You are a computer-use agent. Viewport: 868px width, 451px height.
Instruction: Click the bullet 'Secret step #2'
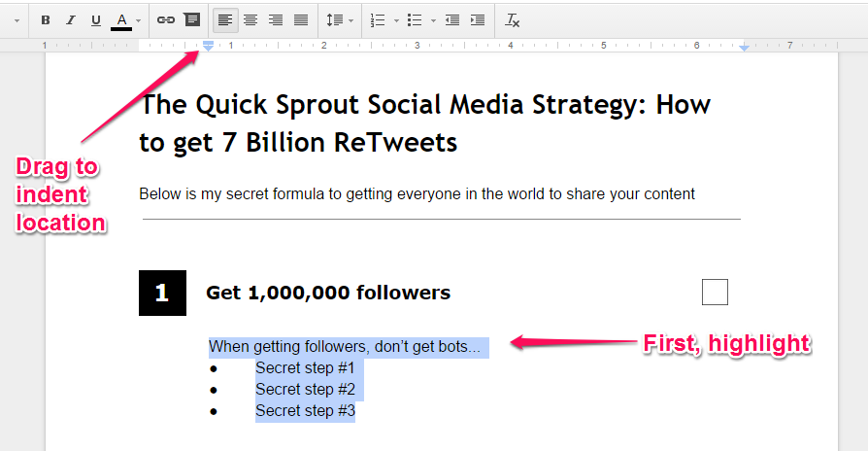click(x=305, y=390)
